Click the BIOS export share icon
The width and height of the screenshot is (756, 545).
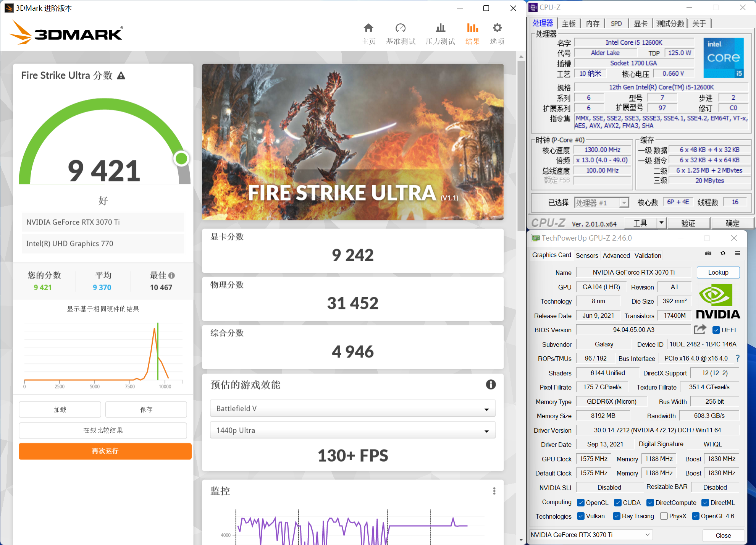[700, 330]
